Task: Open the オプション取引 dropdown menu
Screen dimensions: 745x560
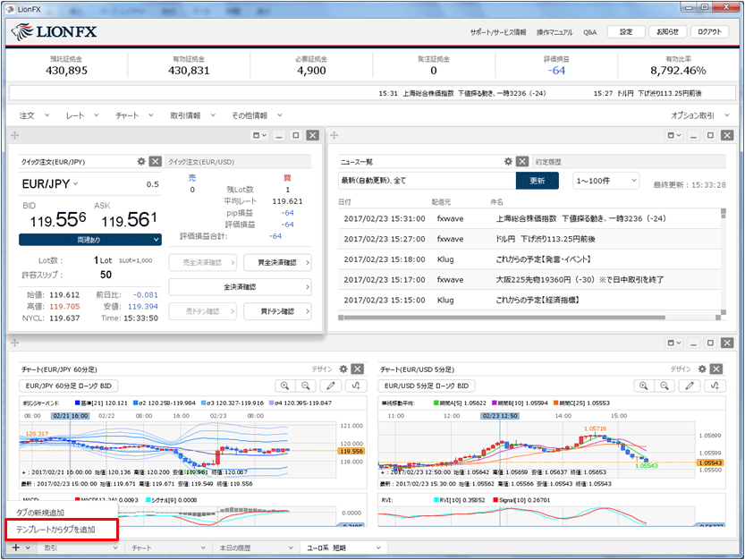Action: (x=700, y=115)
